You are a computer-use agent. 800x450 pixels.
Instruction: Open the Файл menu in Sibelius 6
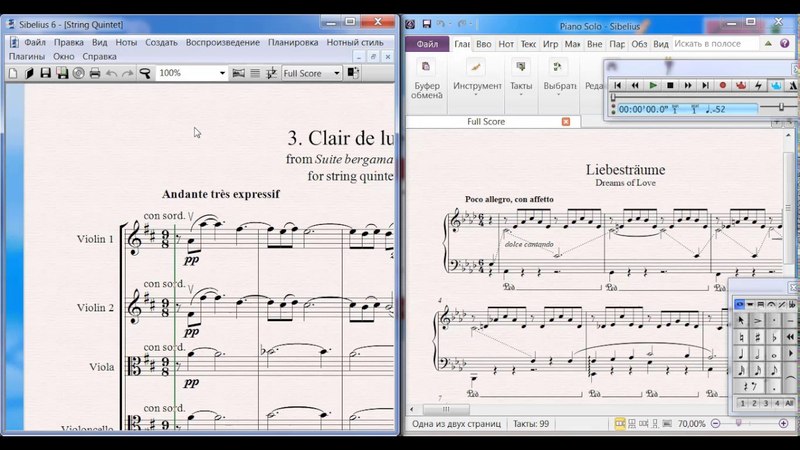(35, 42)
